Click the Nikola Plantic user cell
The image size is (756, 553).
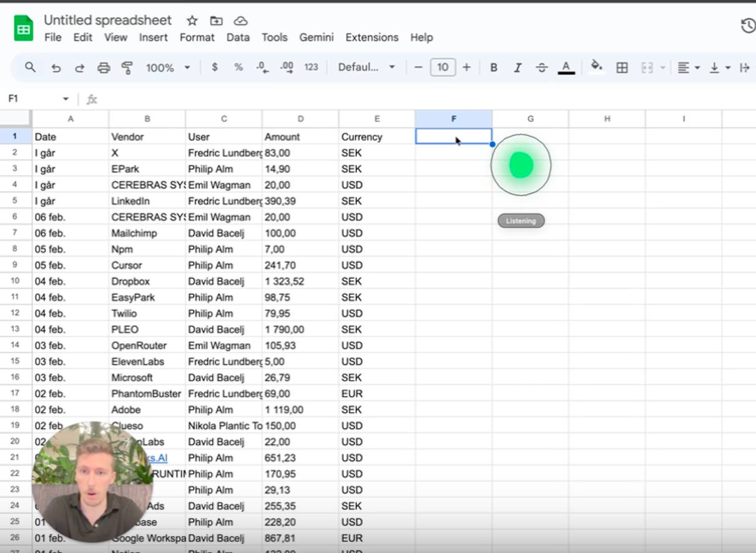point(223,426)
